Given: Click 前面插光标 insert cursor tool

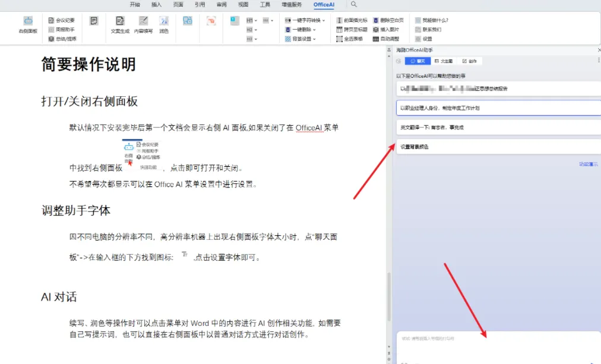Looking at the screenshot, I should (x=352, y=20).
